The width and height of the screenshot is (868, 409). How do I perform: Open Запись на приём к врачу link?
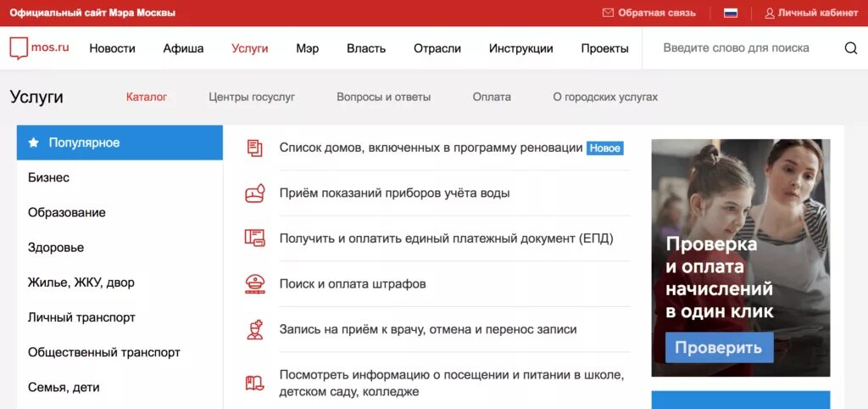(x=428, y=329)
